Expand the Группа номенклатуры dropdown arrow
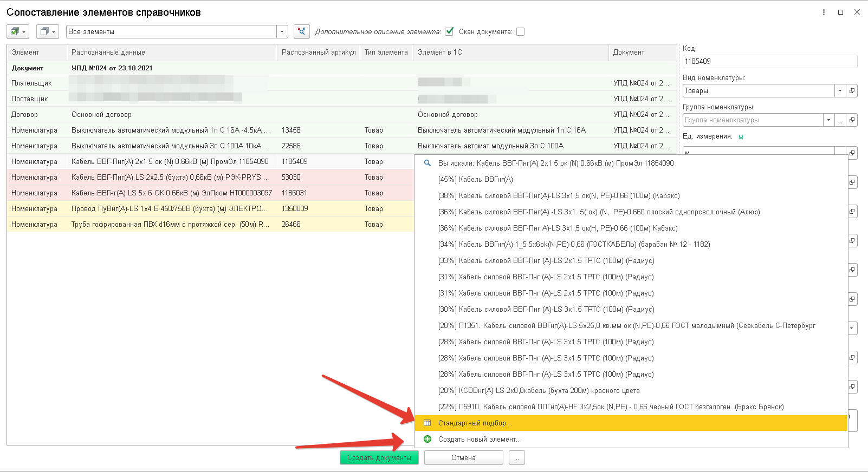Screen dimensions: 868x472 point(828,120)
